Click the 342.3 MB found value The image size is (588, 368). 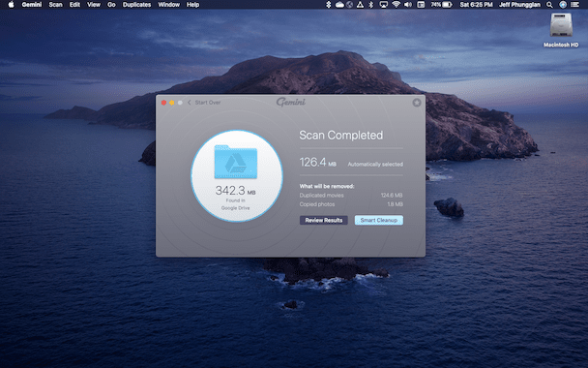click(235, 191)
